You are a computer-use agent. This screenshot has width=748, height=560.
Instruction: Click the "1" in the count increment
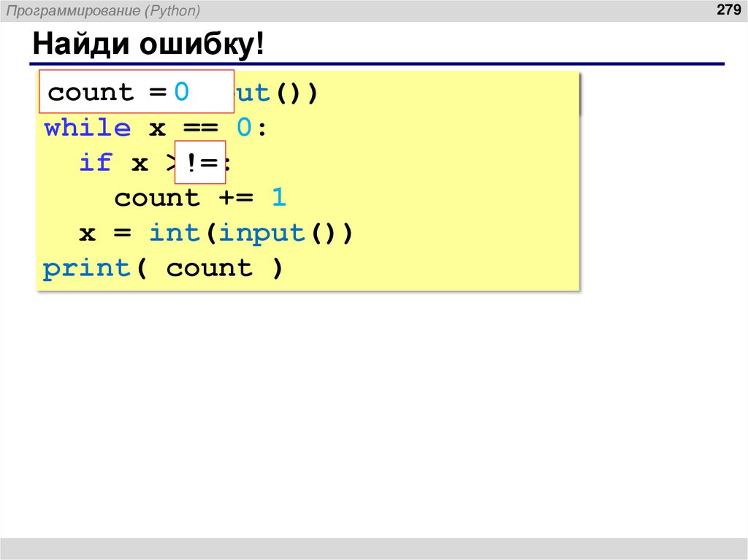click(279, 197)
